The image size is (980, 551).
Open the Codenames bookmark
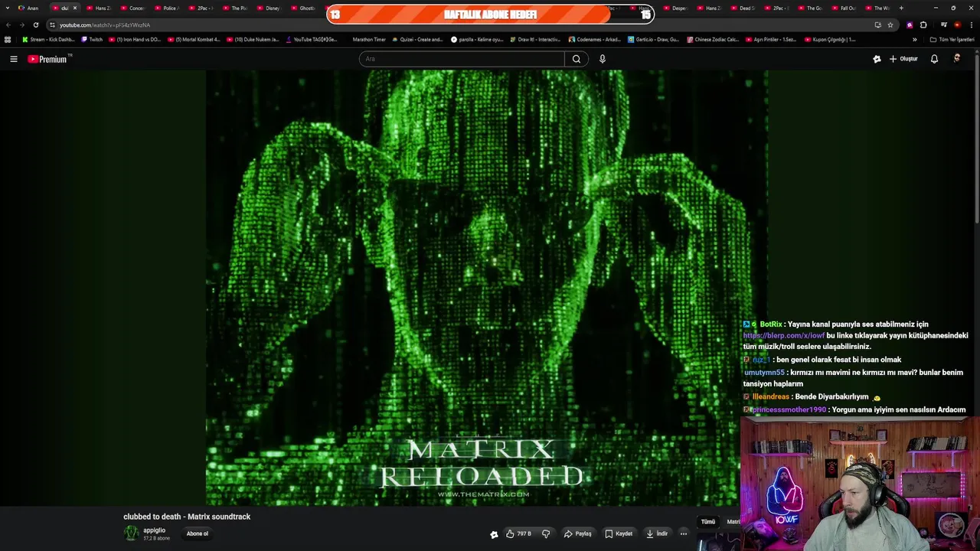pos(594,39)
